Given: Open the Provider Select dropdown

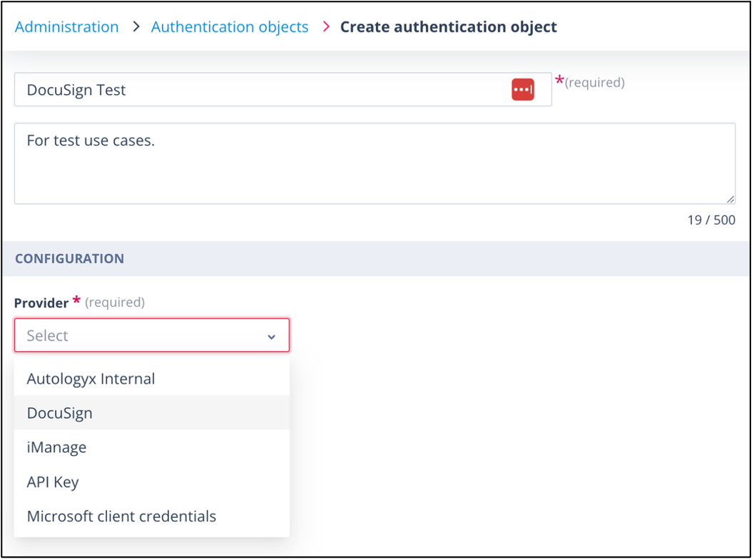Looking at the screenshot, I should [152, 335].
